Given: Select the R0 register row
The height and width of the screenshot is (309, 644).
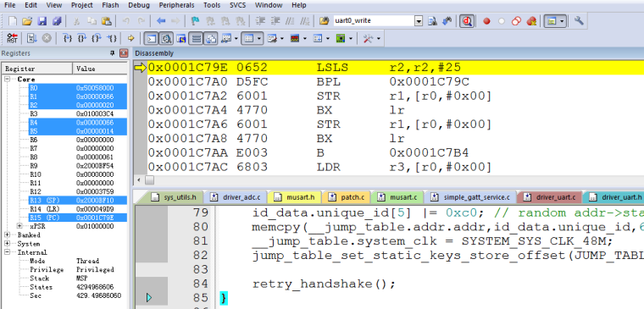Looking at the screenshot, I should pos(78,88).
